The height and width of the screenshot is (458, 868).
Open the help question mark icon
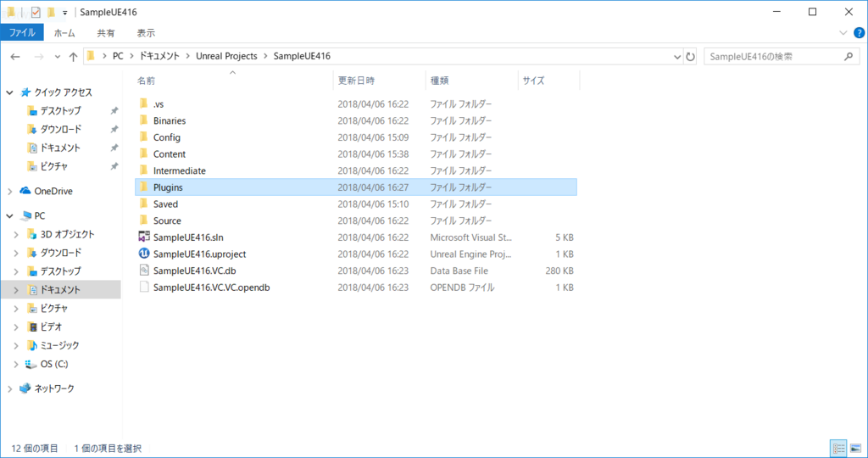pos(860,33)
